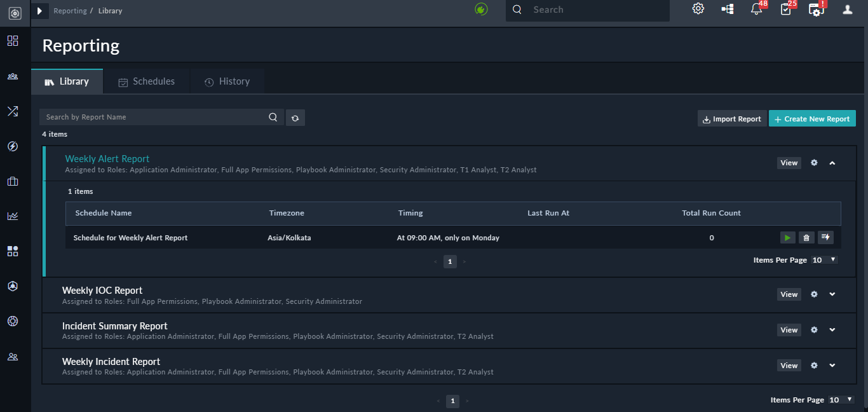
Task: Open the FortiSOAR logo home icon
Action: click(15, 12)
